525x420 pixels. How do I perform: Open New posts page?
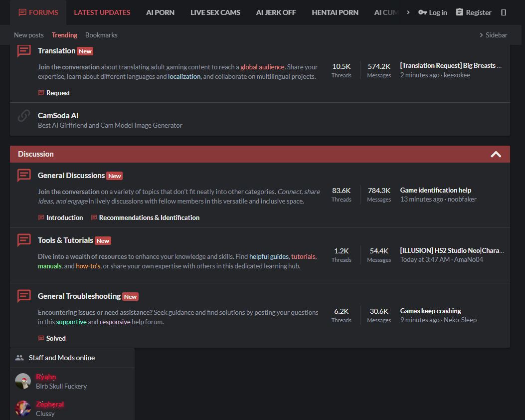tap(29, 35)
